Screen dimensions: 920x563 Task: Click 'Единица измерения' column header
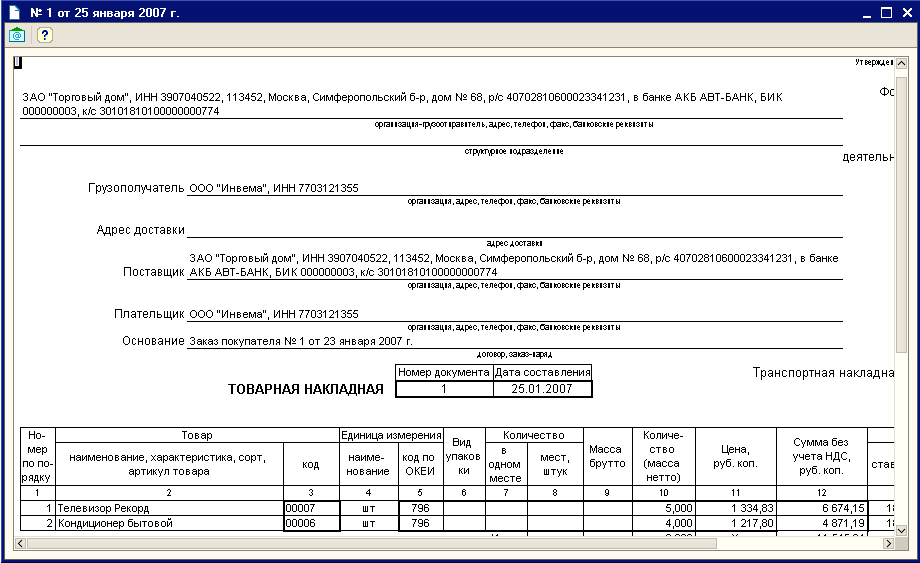(x=391, y=435)
